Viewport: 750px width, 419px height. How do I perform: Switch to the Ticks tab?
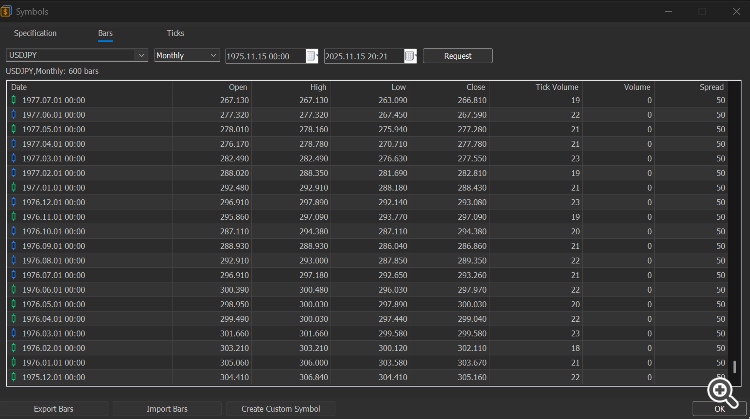pos(175,34)
